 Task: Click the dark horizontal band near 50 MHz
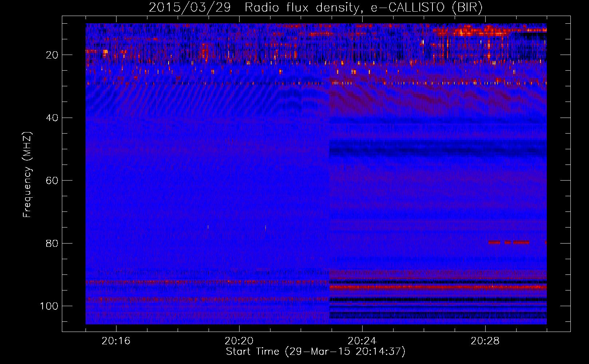(438, 149)
